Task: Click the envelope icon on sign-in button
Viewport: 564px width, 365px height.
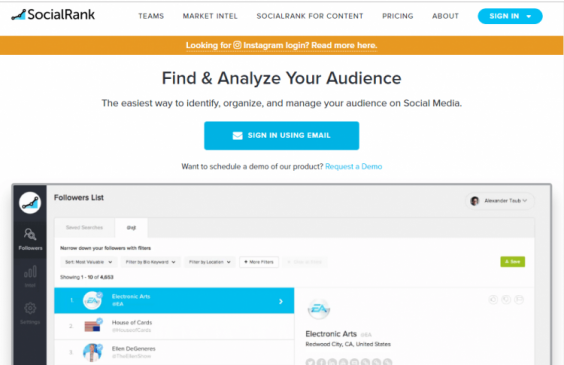Action: coord(237,136)
